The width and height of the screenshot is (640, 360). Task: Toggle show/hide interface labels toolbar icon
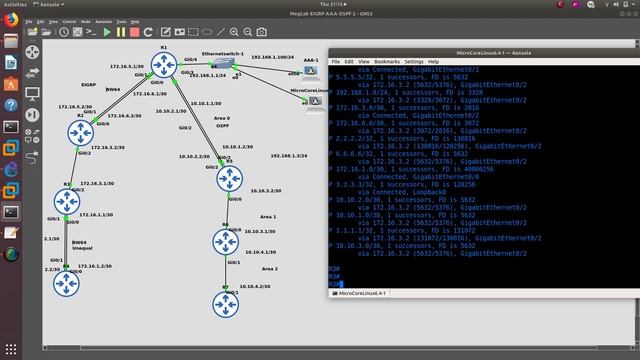[77, 32]
